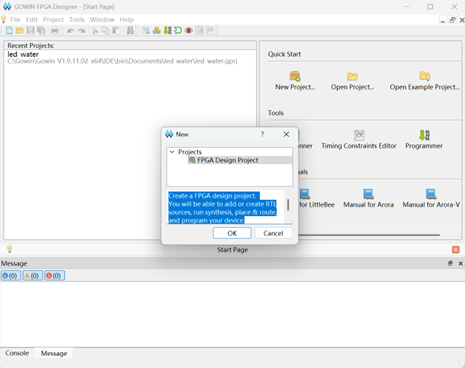This screenshot has width=465, height=368.
Task: Click the Open Project... link label
Action: (352, 87)
